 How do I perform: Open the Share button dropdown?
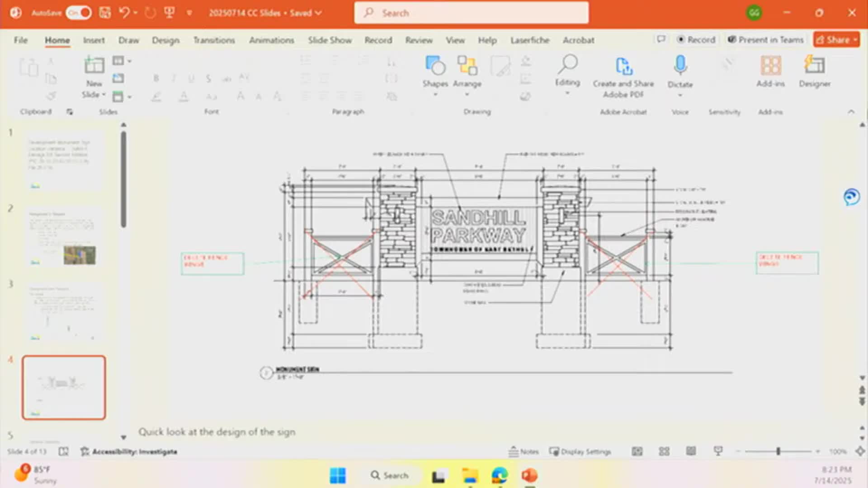click(855, 40)
